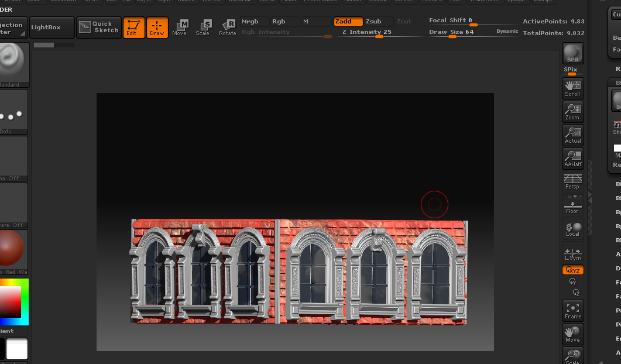
Task: Activate the Scale gizmo mode
Action: (203, 27)
